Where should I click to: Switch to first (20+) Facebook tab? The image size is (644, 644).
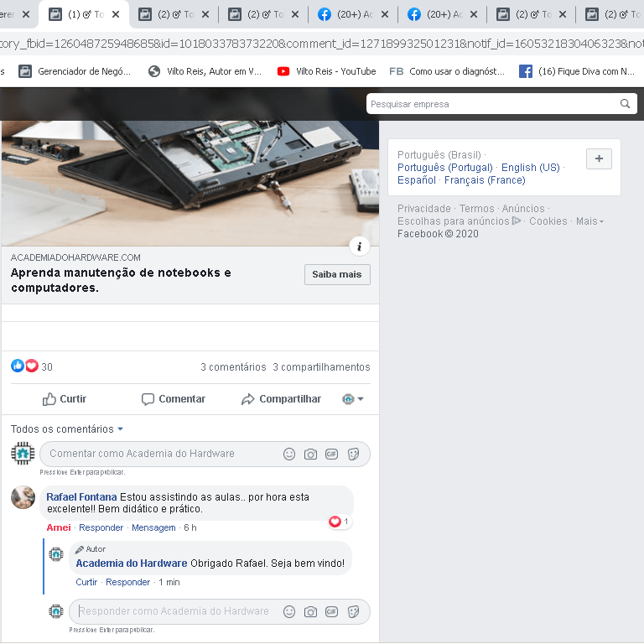[353, 14]
